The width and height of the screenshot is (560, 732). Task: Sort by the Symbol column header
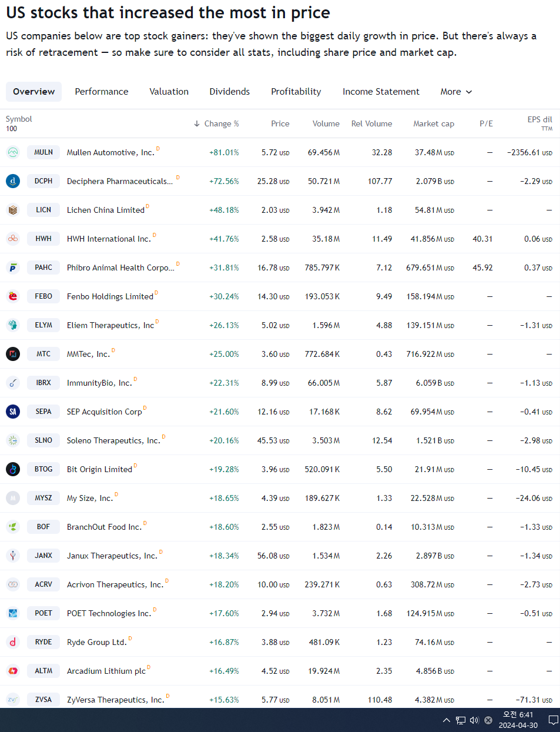pos(19,119)
